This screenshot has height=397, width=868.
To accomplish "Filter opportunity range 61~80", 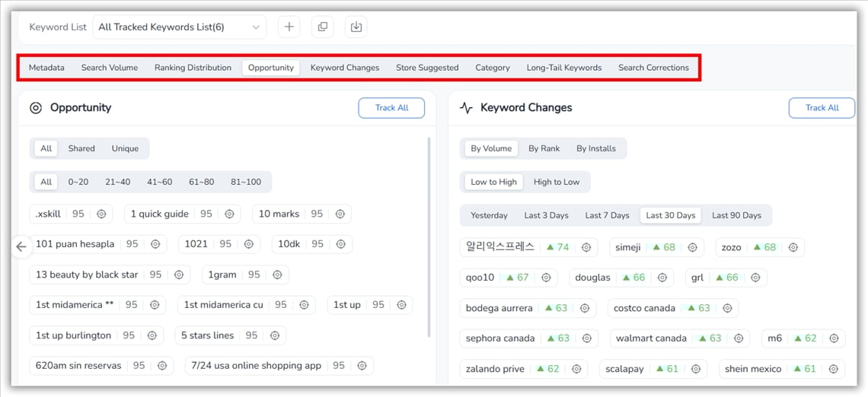I will click(202, 182).
